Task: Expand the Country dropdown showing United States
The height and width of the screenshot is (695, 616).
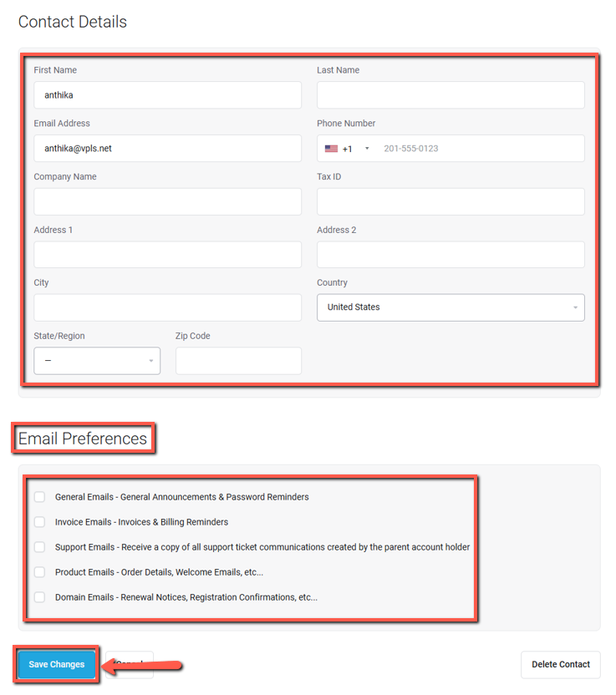Action: 451,307
